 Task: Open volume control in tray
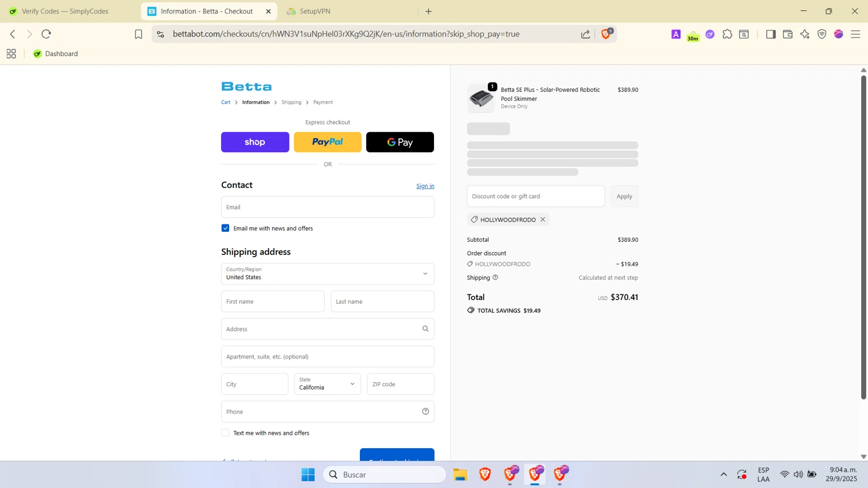[799, 475]
